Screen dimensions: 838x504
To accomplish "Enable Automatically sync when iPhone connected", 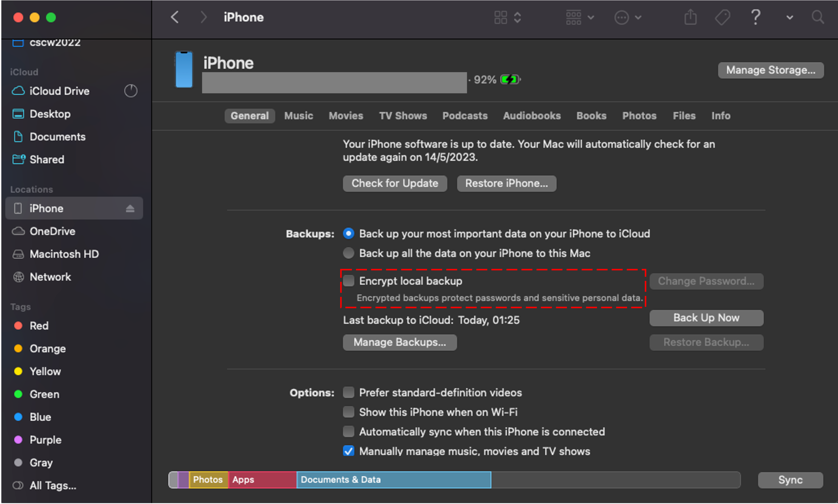I will point(347,432).
